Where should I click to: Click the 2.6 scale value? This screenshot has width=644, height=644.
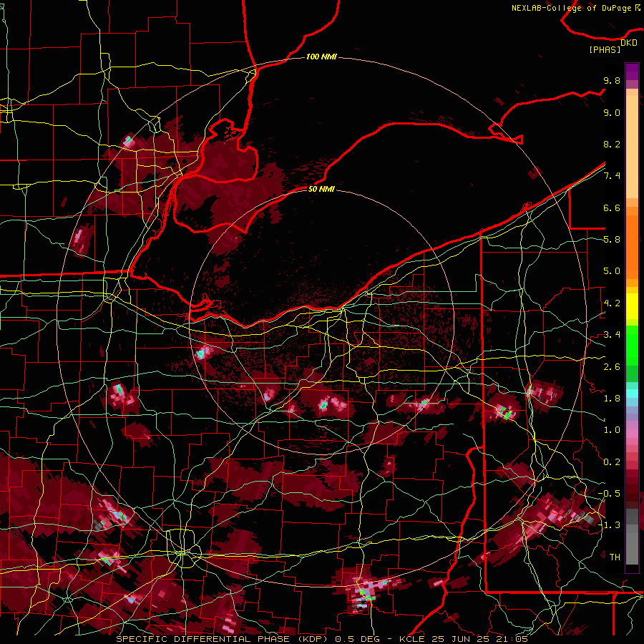[x=612, y=367]
